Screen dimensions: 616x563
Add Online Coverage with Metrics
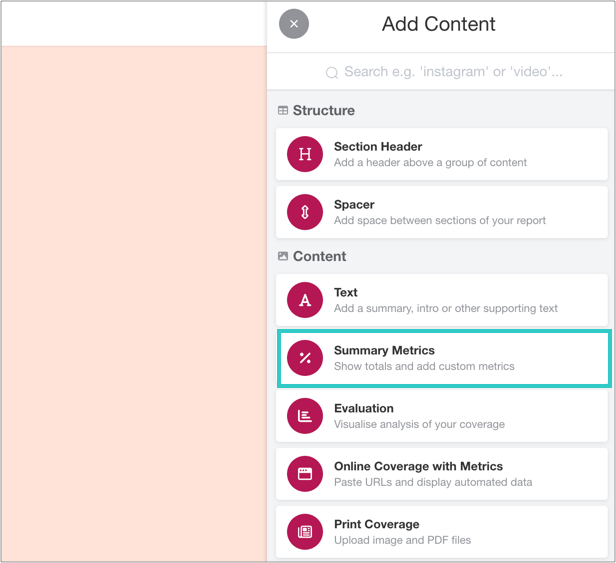pyautogui.click(x=418, y=467)
